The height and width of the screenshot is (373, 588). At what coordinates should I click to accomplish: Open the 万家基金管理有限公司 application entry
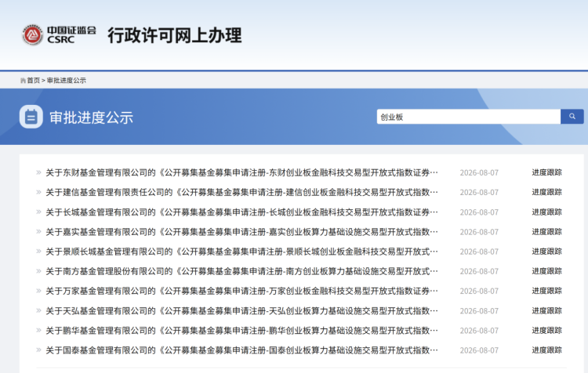[241, 291]
